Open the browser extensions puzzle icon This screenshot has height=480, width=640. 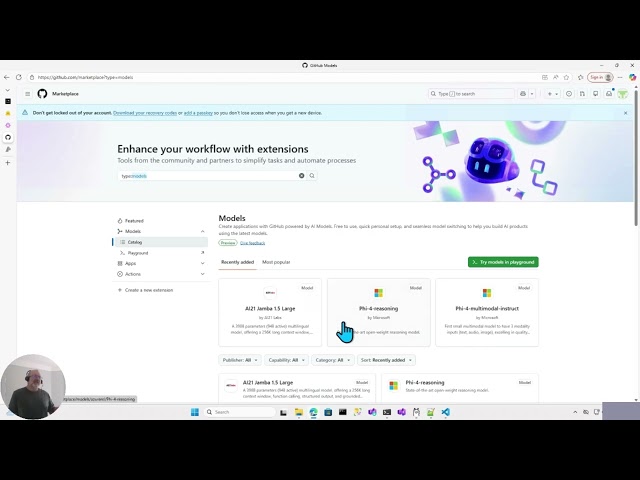click(580, 77)
